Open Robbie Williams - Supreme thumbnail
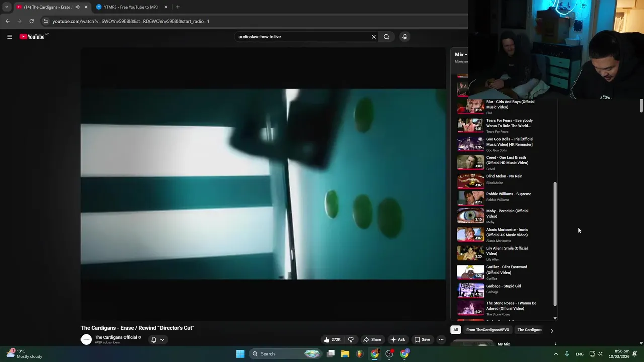 tap(470, 198)
